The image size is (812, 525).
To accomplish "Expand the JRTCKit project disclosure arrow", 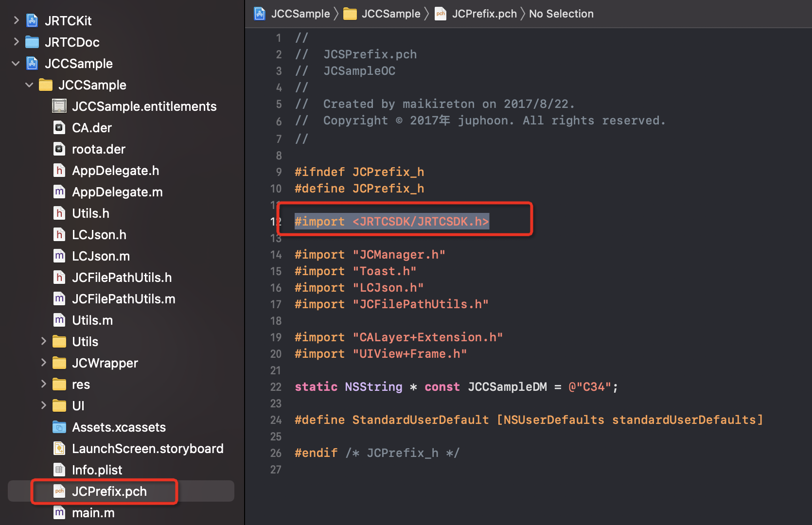I will [x=16, y=20].
